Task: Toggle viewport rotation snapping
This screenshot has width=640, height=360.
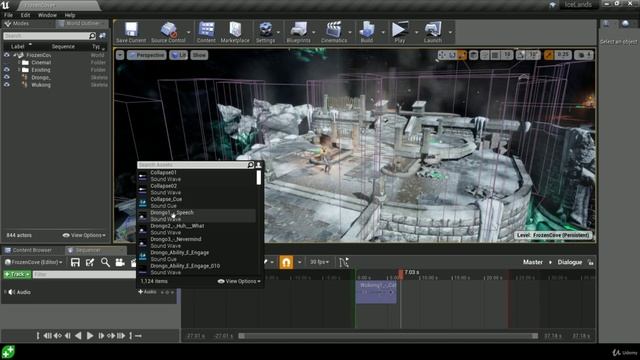Action: pos(521,55)
